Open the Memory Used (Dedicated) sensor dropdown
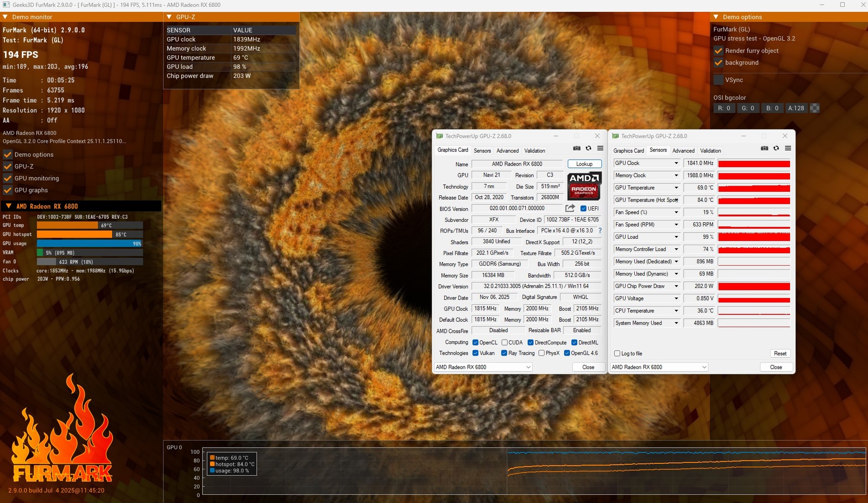 point(676,262)
